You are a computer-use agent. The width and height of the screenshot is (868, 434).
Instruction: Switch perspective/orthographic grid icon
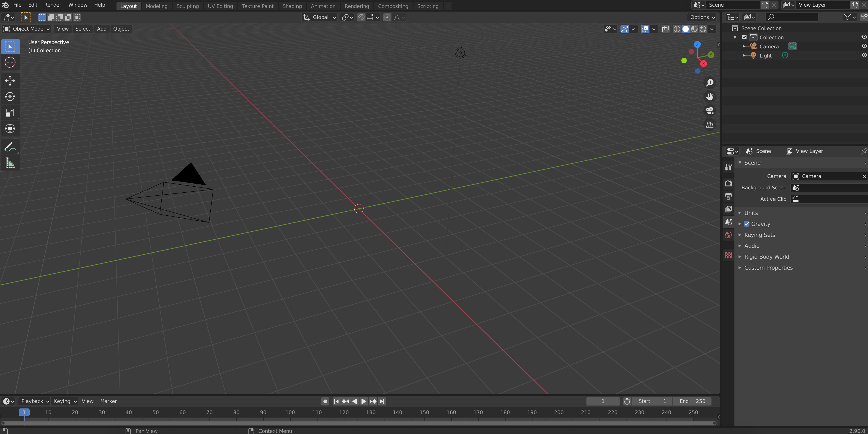pyautogui.click(x=710, y=124)
